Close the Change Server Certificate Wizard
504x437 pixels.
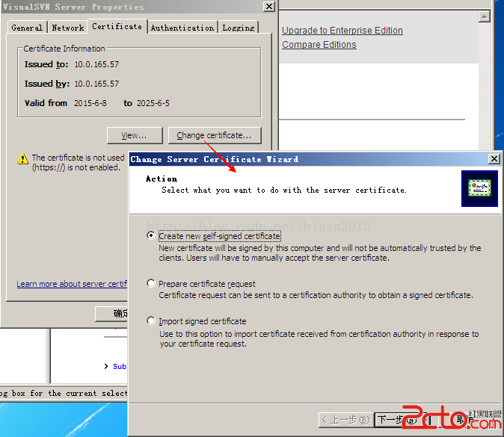tap(494, 158)
